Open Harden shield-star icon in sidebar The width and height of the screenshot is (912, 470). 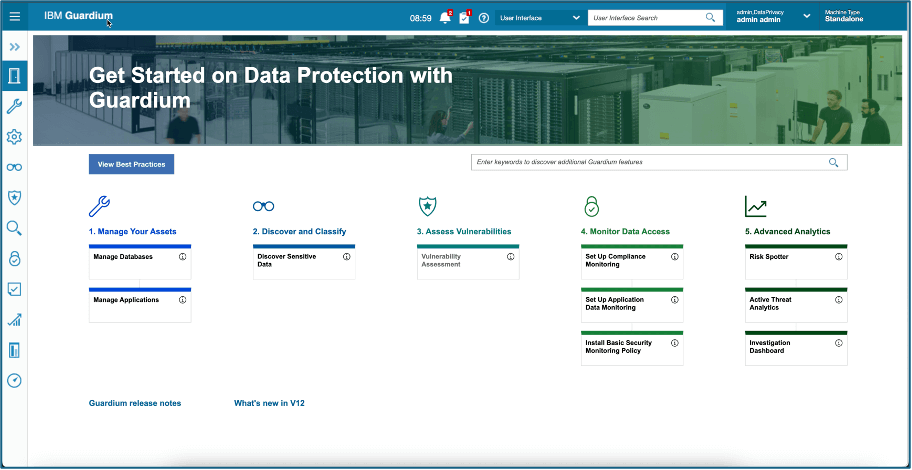point(15,198)
